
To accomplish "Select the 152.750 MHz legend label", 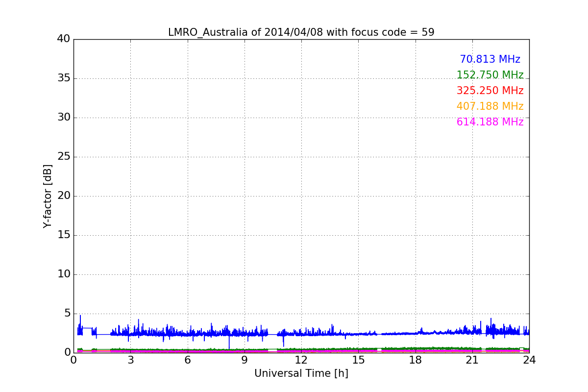I will pos(490,75).
